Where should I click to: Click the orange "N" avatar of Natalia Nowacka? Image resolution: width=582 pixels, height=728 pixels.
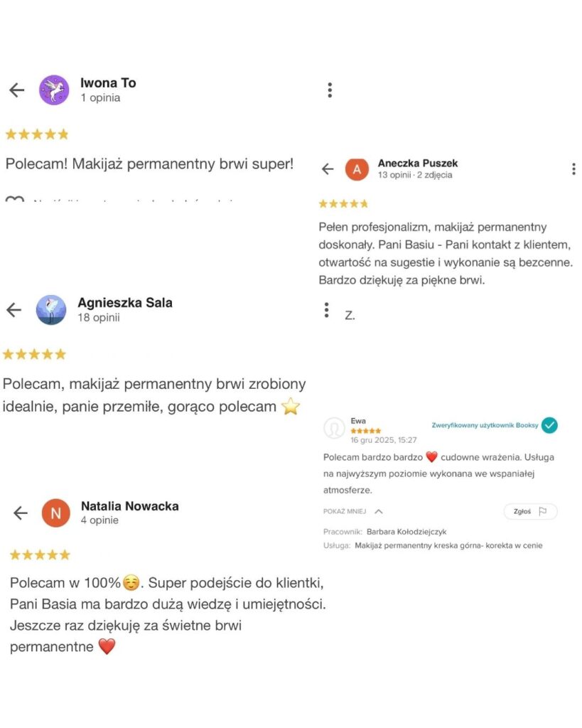(56, 513)
